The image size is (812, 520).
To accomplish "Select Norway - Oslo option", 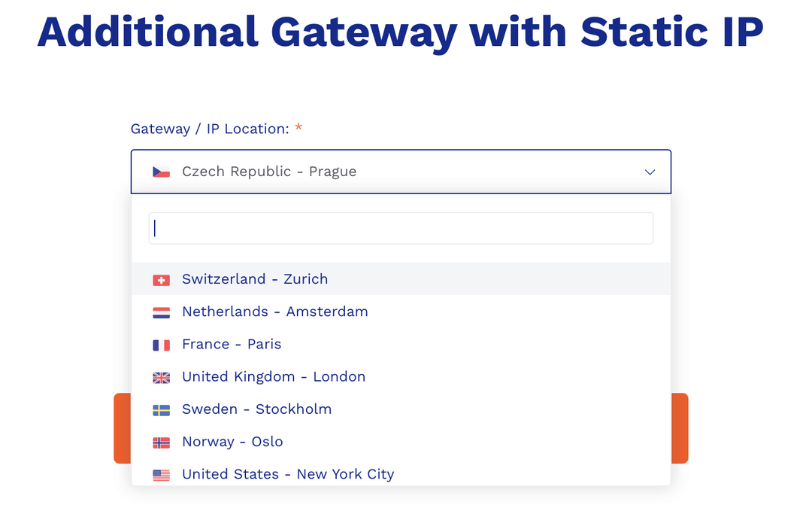I will [x=232, y=442].
